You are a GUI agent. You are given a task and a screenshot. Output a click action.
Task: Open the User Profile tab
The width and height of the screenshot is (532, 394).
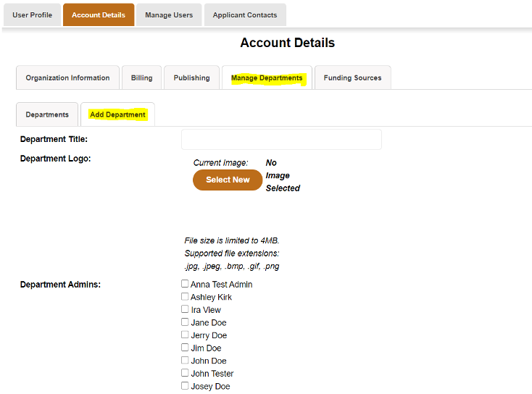(x=32, y=15)
